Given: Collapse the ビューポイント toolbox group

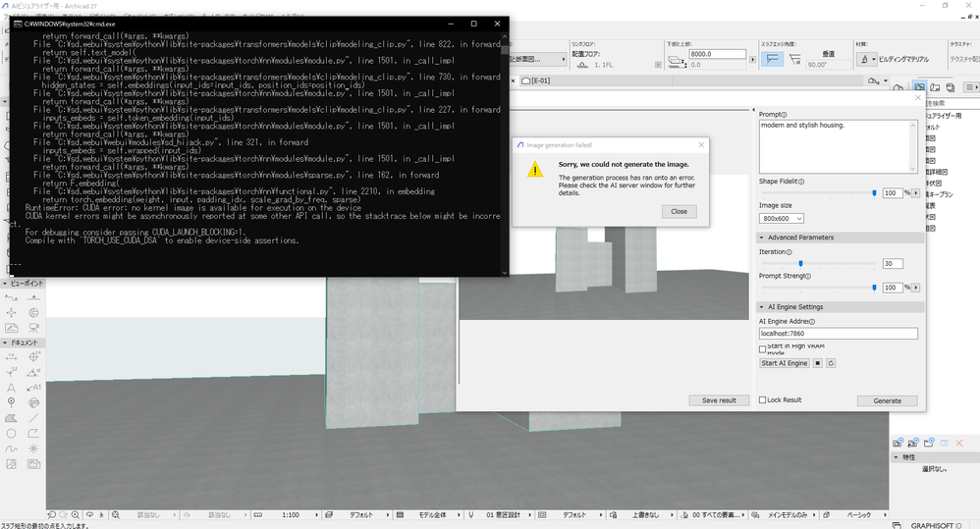Looking at the screenshot, I should 5,283.
